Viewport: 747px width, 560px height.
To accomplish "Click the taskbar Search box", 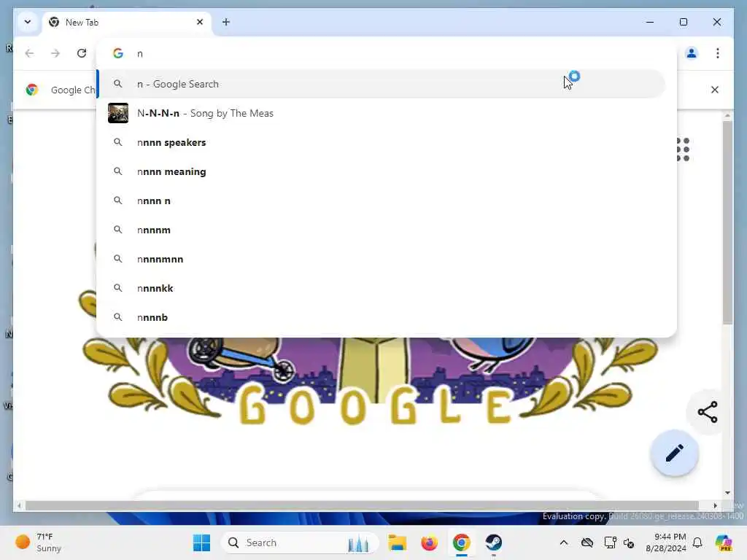I will (x=300, y=542).
